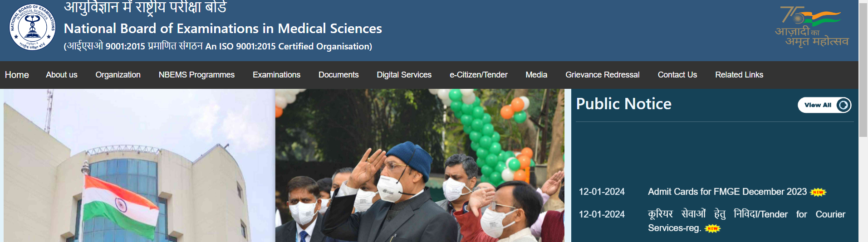Viewport: 868px width, 242px height.
Task: Expand the Examinations menu
Action: [x=276, y=75]
